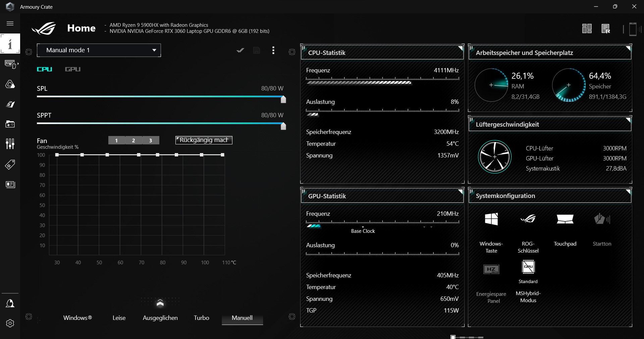This screenshot has width=644, height=339.
Task: Click the page indicator at window bottom
Action: pyautogui.click(x=467, y=337)
